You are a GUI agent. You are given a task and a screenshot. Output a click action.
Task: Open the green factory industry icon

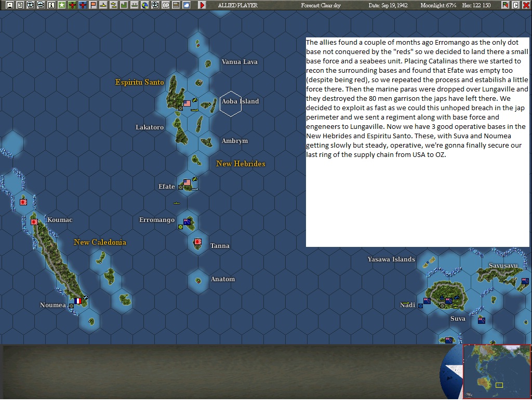tap(124, 5)
